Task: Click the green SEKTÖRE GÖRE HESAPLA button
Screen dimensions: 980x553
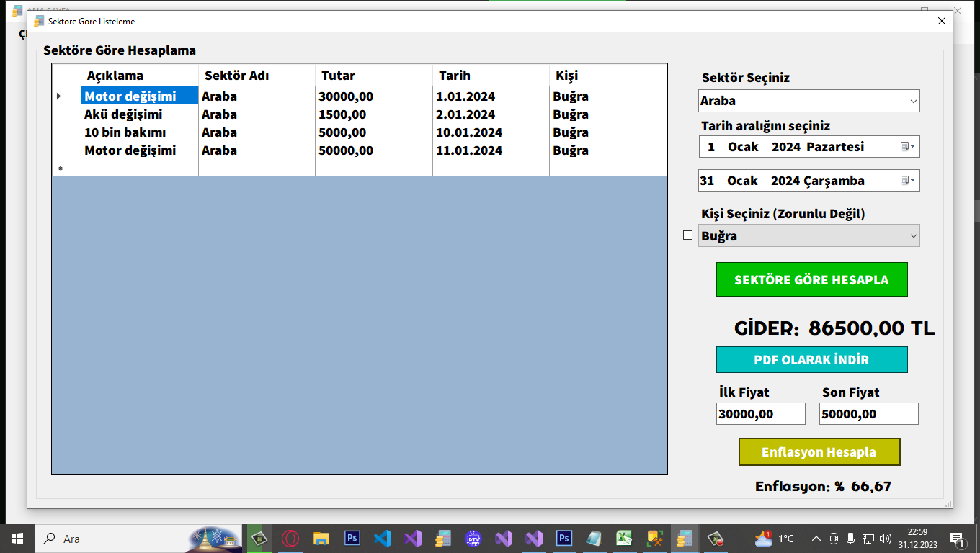Action: click(811, 279)
